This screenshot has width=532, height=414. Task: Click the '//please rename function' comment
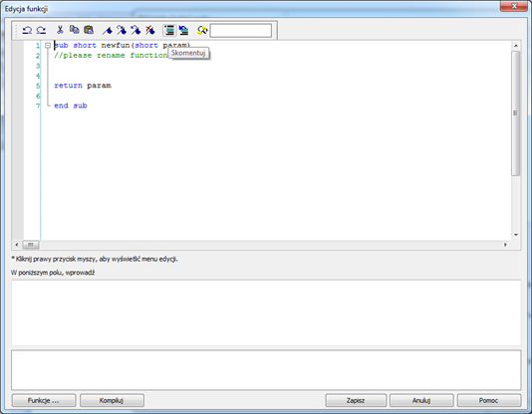click(x=111, y=55)
